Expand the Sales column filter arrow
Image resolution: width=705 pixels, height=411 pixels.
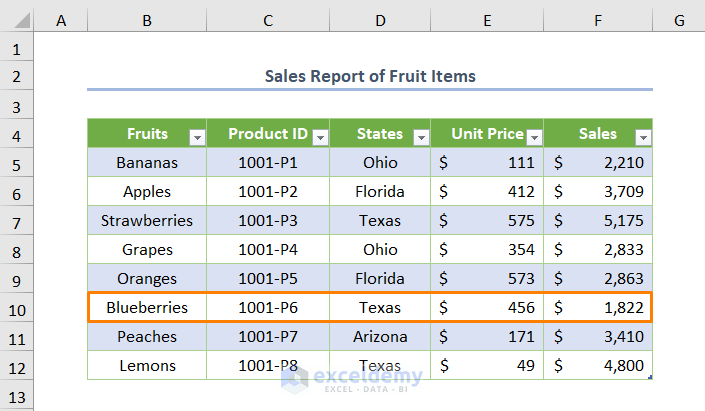pyautogui.click(x=643, y=137)
